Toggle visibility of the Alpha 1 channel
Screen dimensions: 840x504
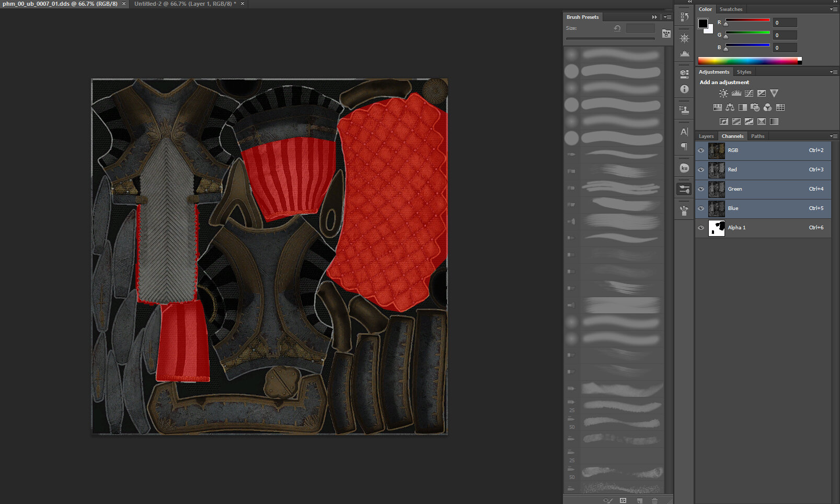[x=701, y=228]
